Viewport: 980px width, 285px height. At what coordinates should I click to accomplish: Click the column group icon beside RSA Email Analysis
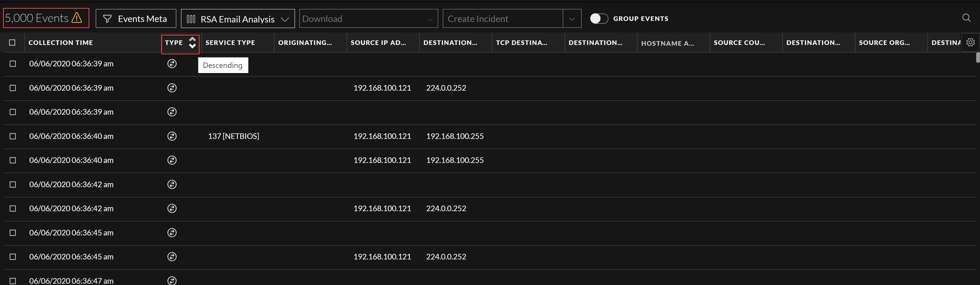pyautogui.click(x=191, y=19)
